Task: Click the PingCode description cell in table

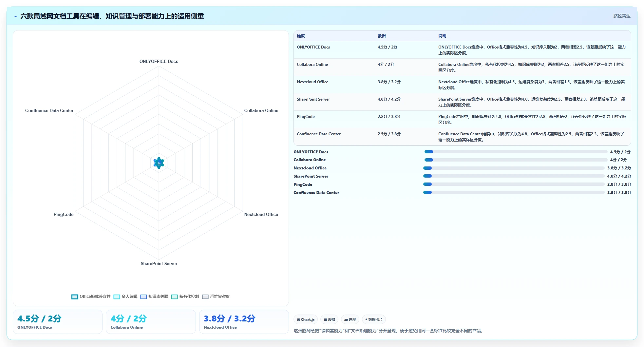Action: tap(532, 120)
